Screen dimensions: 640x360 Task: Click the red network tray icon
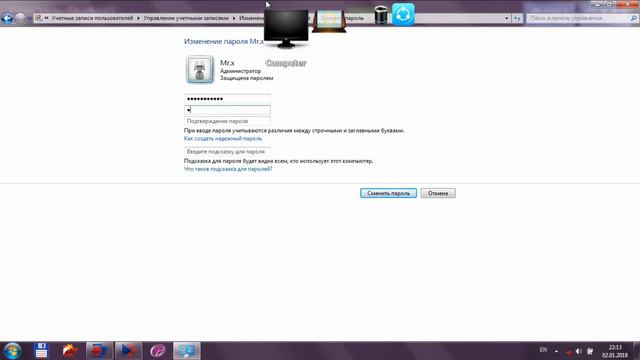[x=568, y=351]
